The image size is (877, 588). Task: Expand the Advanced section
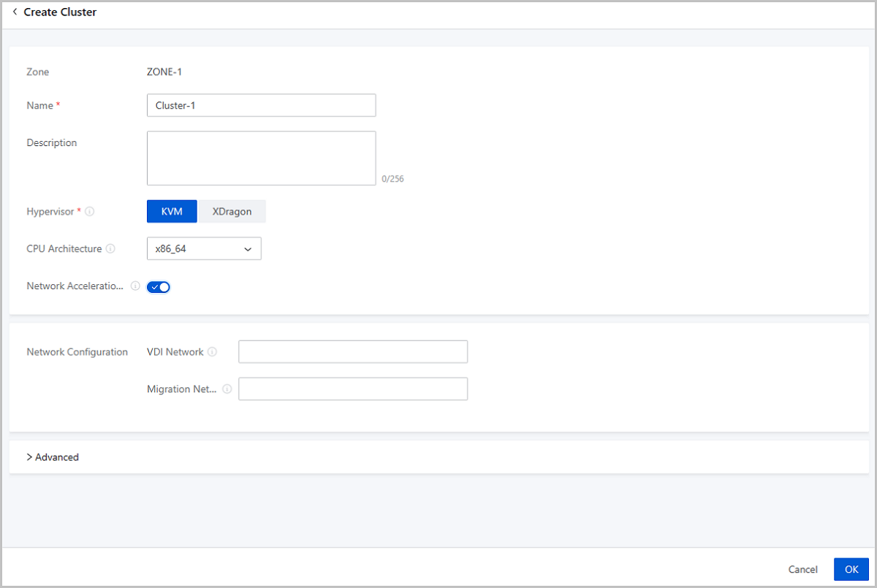coord(53,457)
